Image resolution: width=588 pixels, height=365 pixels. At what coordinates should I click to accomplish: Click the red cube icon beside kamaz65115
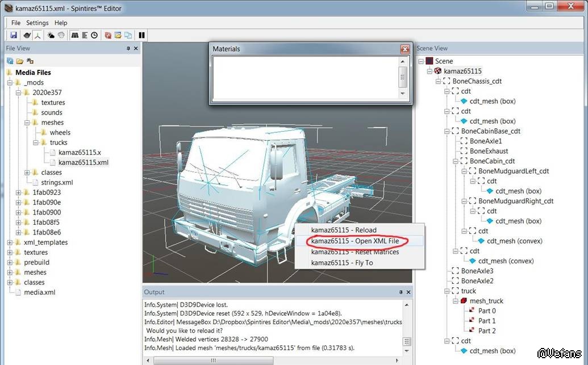(x=437, y=71)
